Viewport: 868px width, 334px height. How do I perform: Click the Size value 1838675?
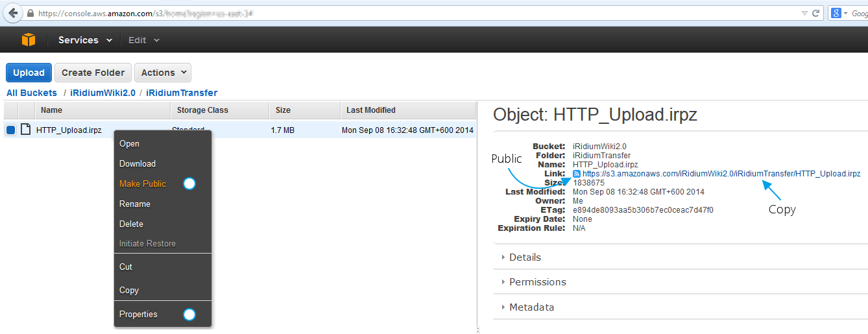tap(588, 183)
